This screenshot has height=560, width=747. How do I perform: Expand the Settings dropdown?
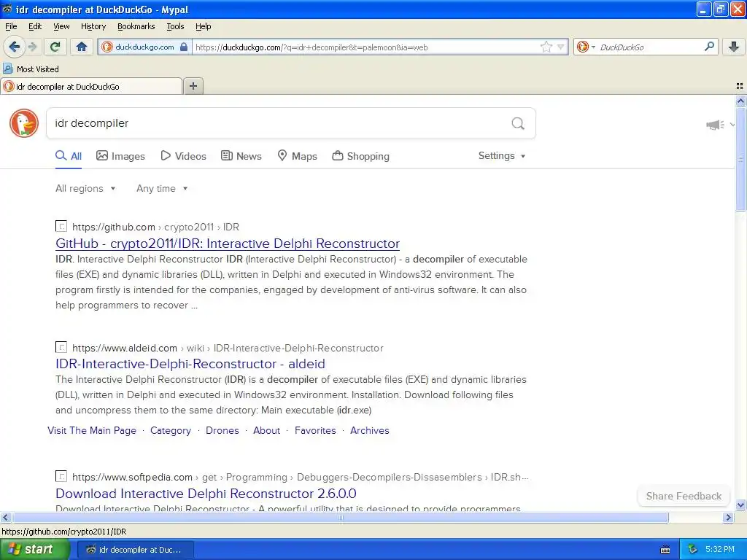[502, 156]
